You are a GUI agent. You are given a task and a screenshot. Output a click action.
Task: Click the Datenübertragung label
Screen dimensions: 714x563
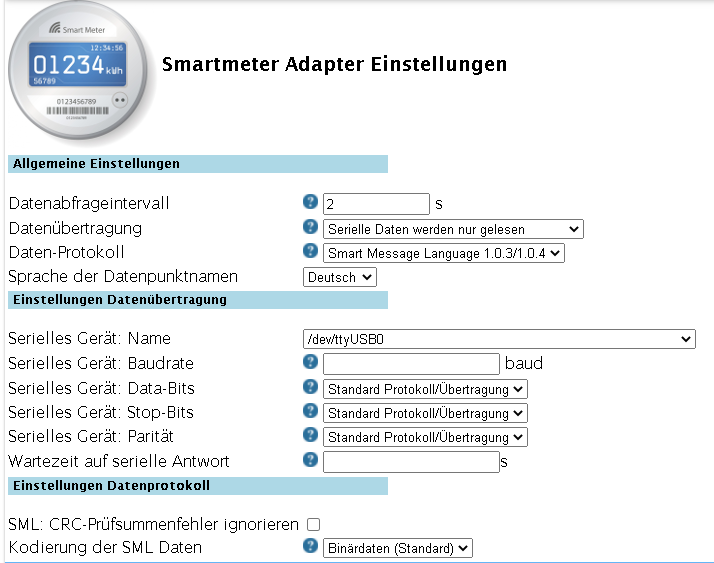tap(75, 228)
